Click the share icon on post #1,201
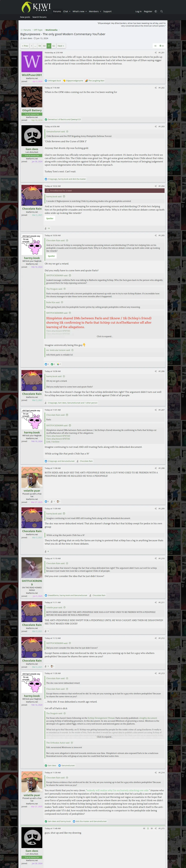Image resolution: width=186 pixels, height=868 pixels. (156, 53)
